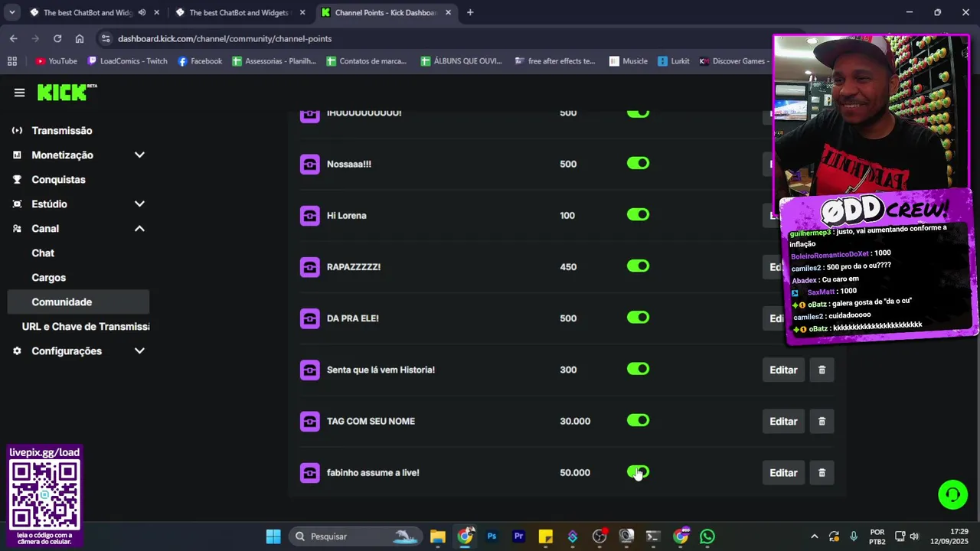Click the reward icon beside Nossaaa!!!
980x551 pixels.
[309, 164]
